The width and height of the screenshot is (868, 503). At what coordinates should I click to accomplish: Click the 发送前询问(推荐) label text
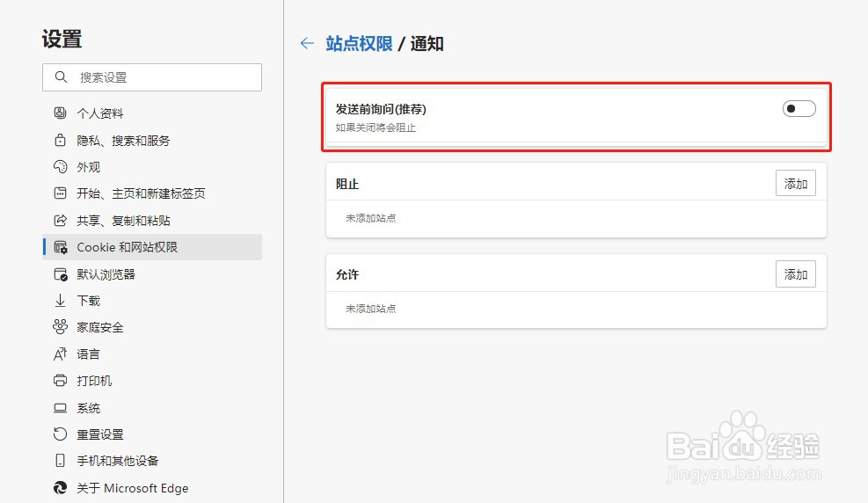click(381, 109)
